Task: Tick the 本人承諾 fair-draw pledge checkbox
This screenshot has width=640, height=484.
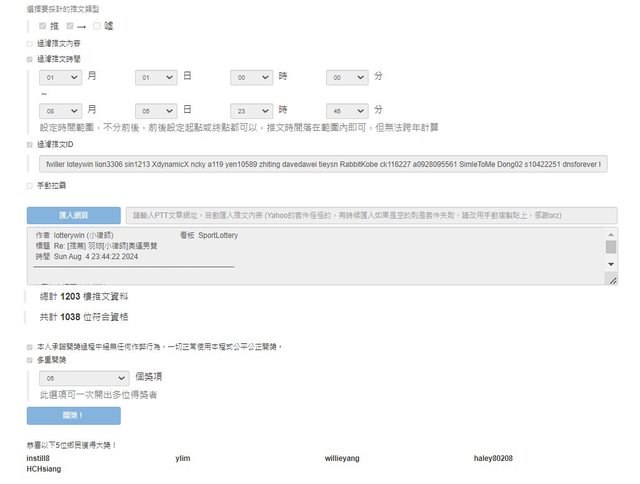Action: point(29,346)
